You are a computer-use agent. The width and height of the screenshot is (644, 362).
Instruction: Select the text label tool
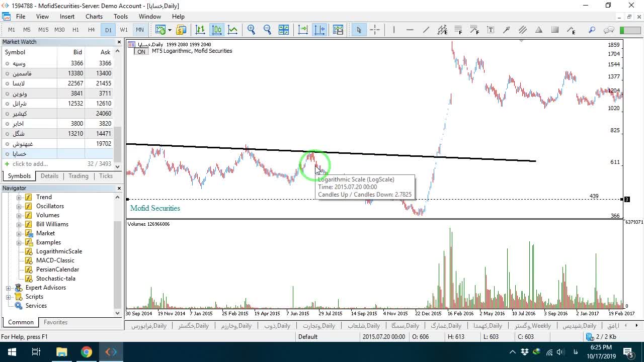click(x=491, y=30)
